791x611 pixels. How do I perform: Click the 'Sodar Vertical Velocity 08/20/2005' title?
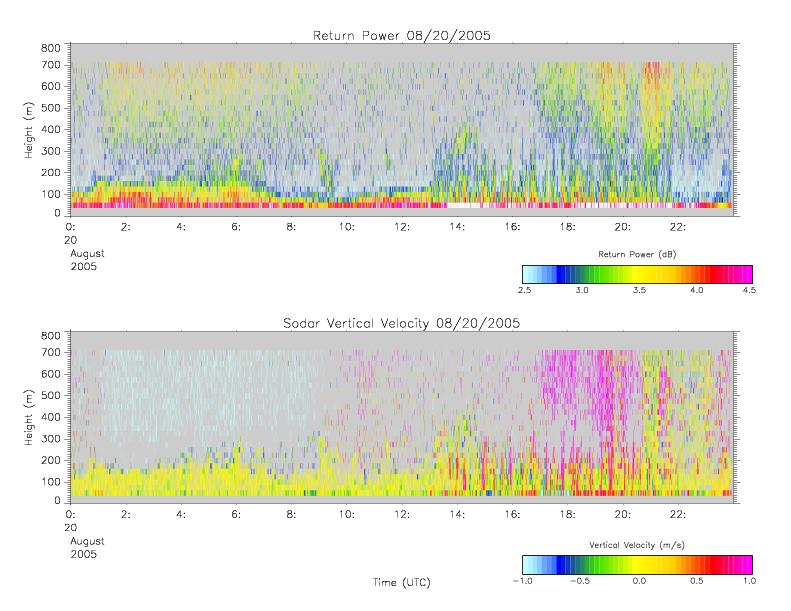(402, 323)
